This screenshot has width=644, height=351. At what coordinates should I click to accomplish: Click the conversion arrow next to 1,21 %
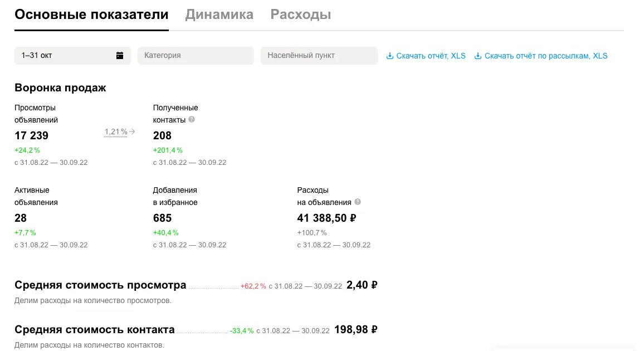[131, 131]
